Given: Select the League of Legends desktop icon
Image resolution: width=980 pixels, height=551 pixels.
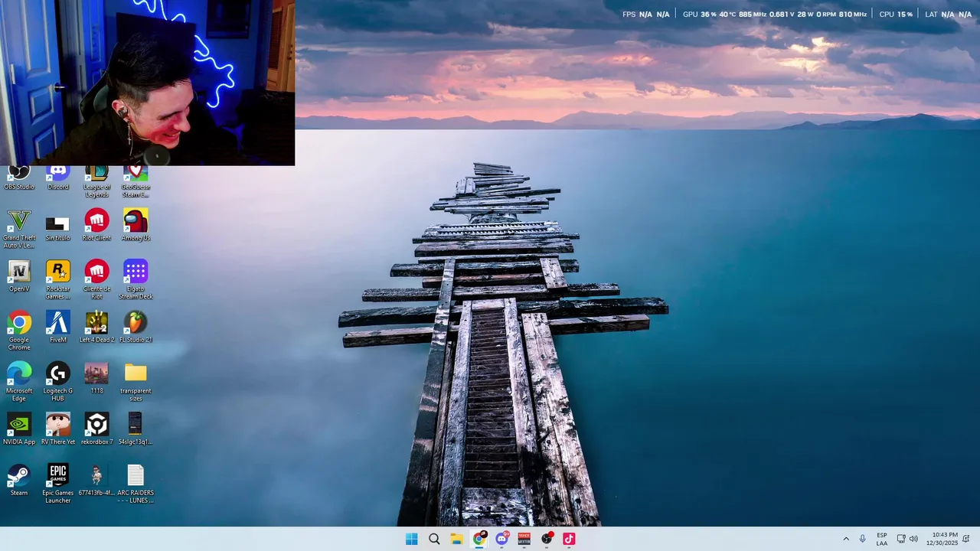Looking at the screenshot, I should pyautogui.click(x=96, y=182).
